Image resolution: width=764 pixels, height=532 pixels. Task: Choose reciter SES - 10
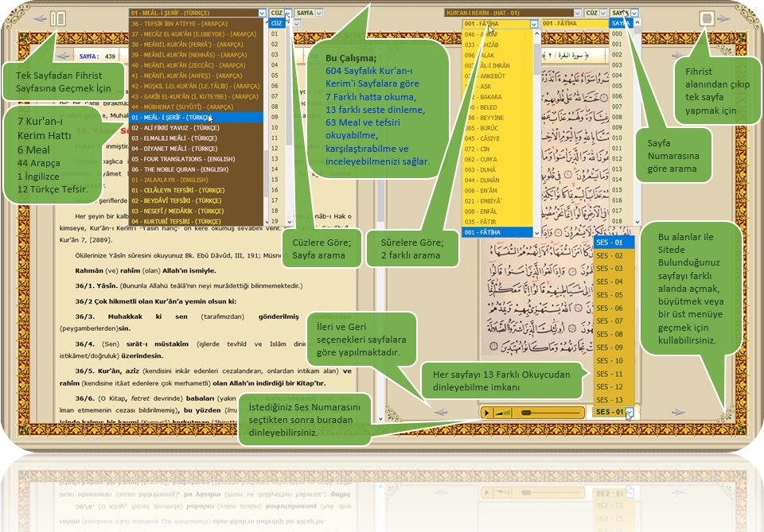click(x=614, y=361)
